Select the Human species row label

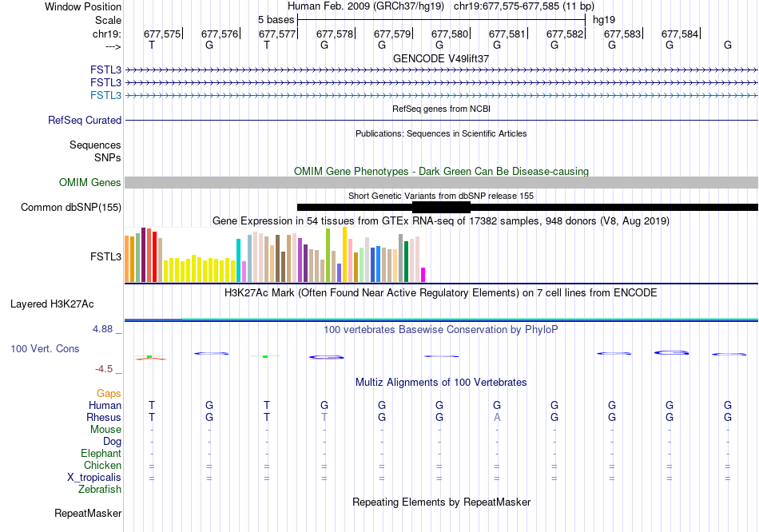[x=105, y=405]
